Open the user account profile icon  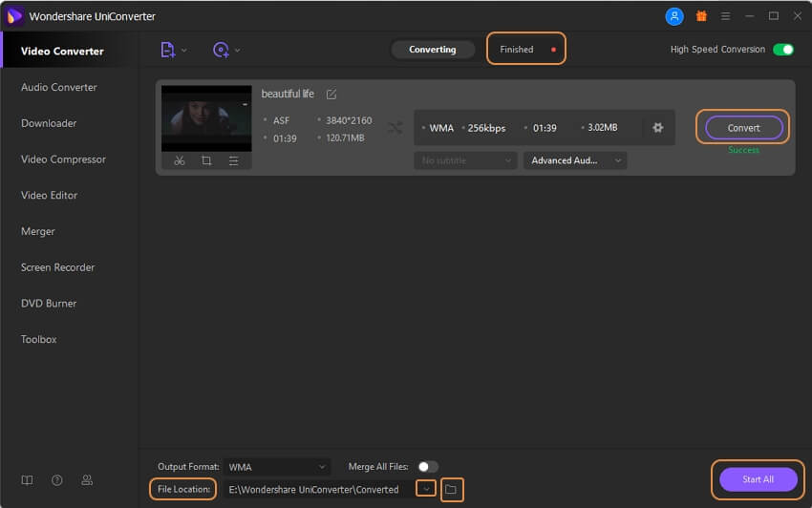pyautogui.click(x=674, y=16)
